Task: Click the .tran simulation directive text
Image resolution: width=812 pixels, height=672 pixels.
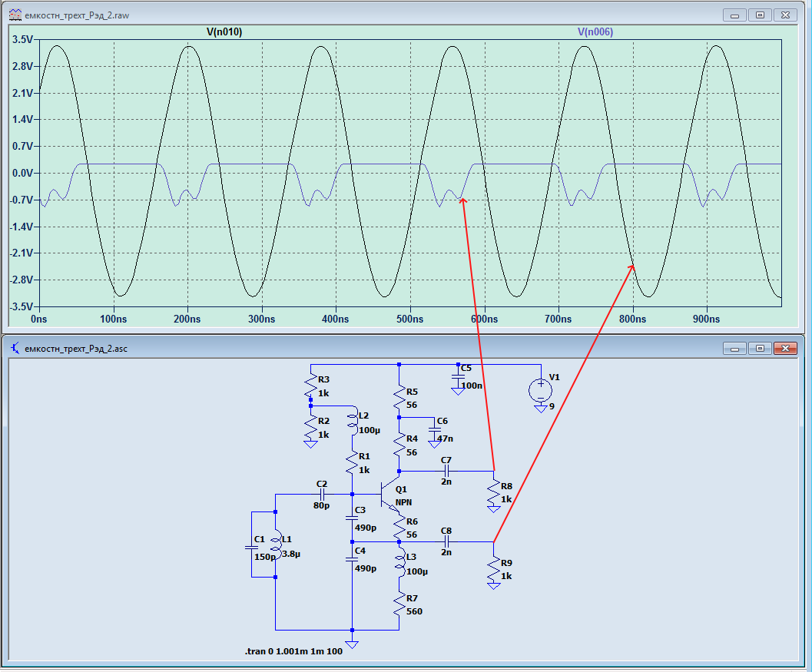Action: [293, 651]
